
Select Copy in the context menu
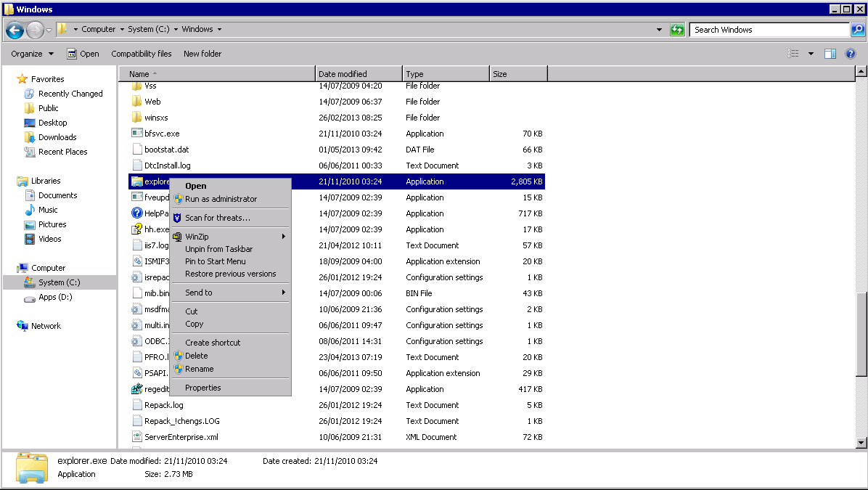coord(230,324)
